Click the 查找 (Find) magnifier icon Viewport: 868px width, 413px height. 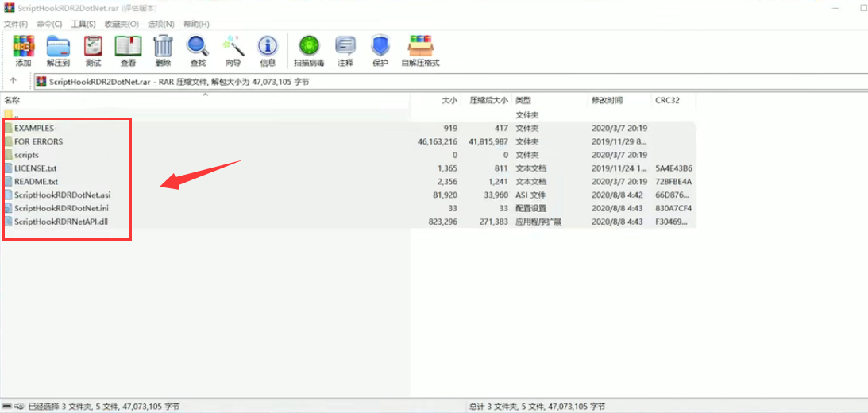click(198, 46)
